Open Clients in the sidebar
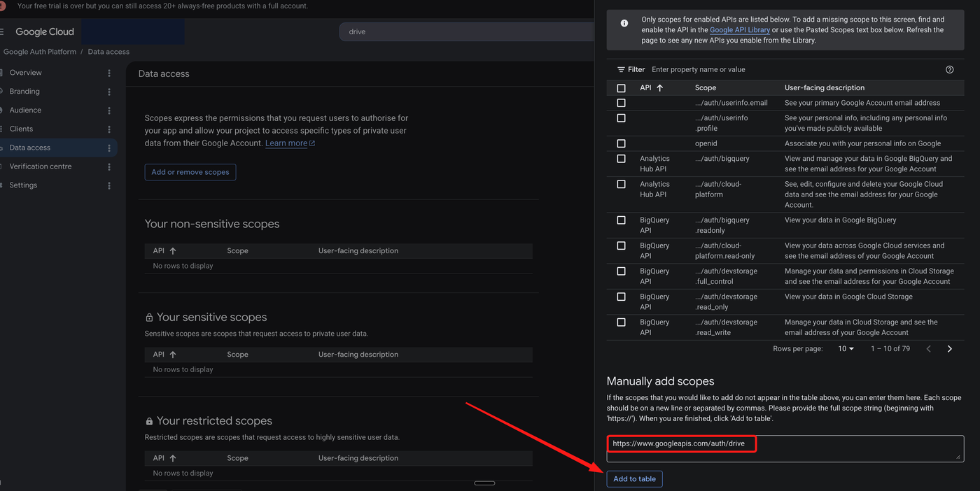Screen dimensions: 980x491 click(21, 129)
